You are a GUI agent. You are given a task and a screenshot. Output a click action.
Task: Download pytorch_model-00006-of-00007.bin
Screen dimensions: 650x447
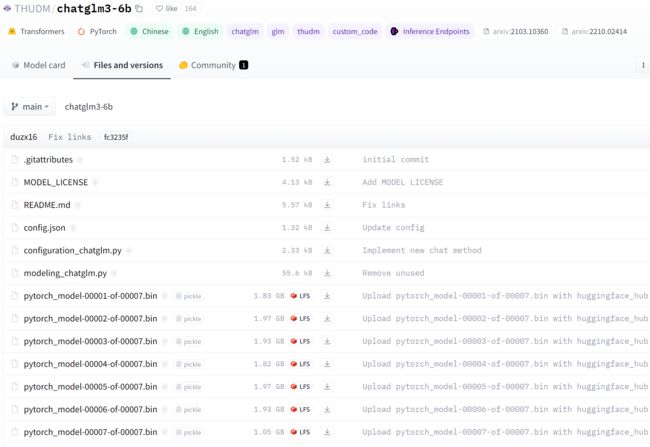[327, 409]
